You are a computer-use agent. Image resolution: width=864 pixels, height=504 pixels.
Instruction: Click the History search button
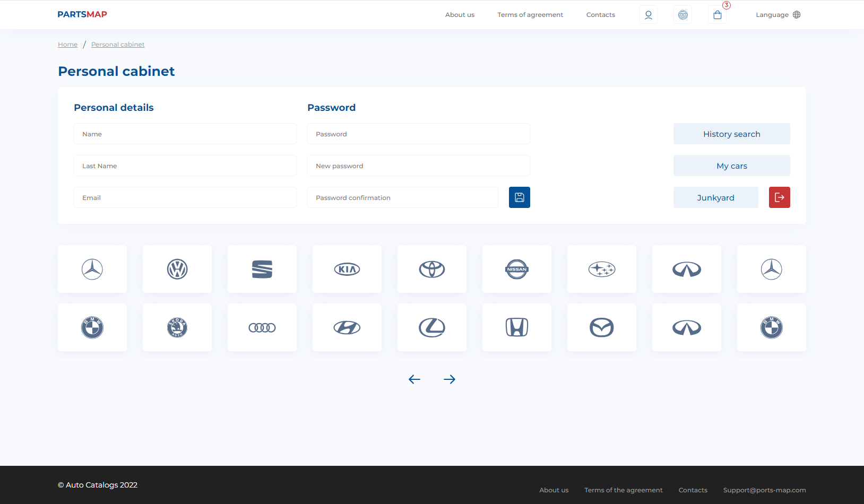(x=732, y=134)
